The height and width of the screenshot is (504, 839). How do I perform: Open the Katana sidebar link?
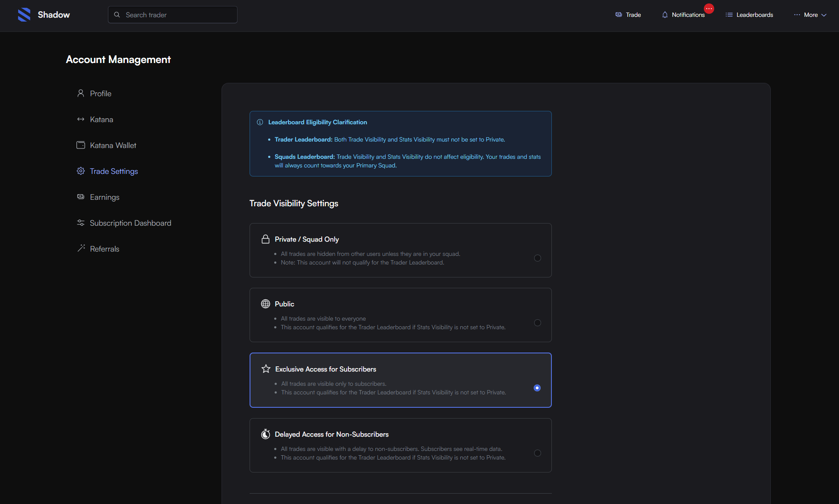[x=101, y=120]
